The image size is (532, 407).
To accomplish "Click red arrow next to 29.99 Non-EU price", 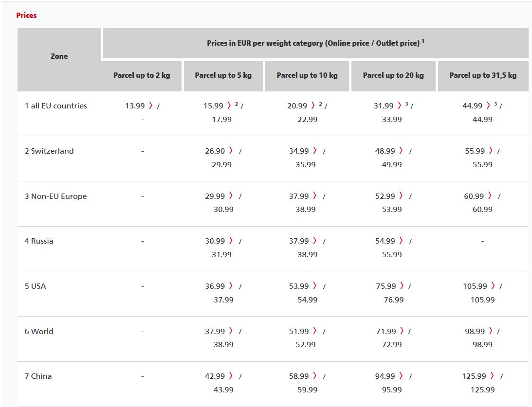I will 231,195.
